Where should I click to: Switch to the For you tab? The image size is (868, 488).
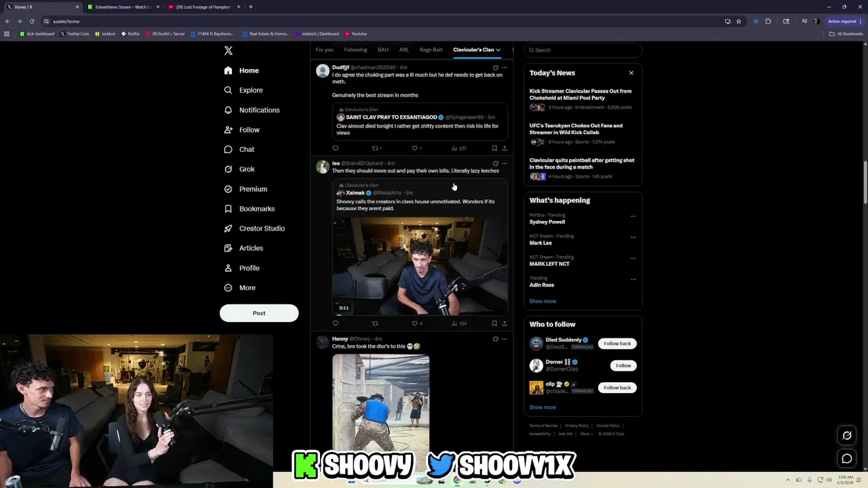(x=324, y=49)
